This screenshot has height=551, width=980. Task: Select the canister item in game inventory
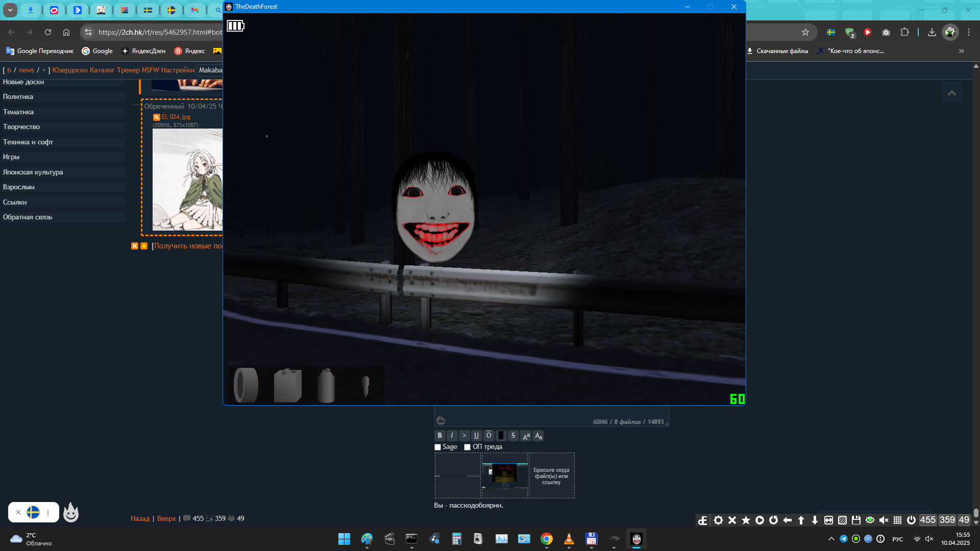[287, 385]
